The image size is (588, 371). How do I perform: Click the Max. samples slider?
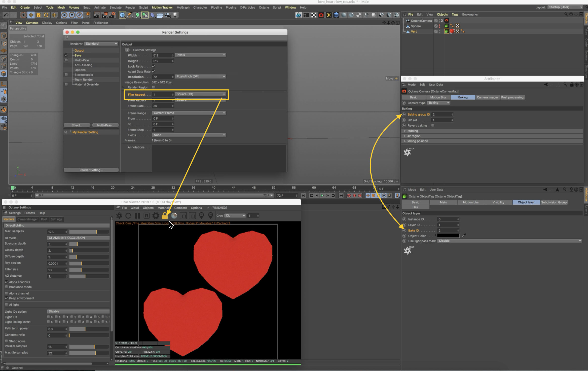pos(89,232)
